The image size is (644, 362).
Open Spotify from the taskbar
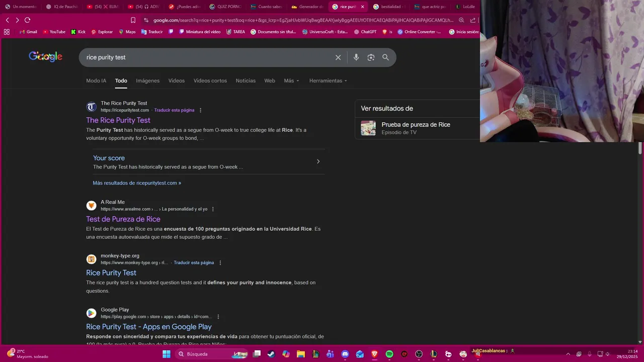coord(389,354)
